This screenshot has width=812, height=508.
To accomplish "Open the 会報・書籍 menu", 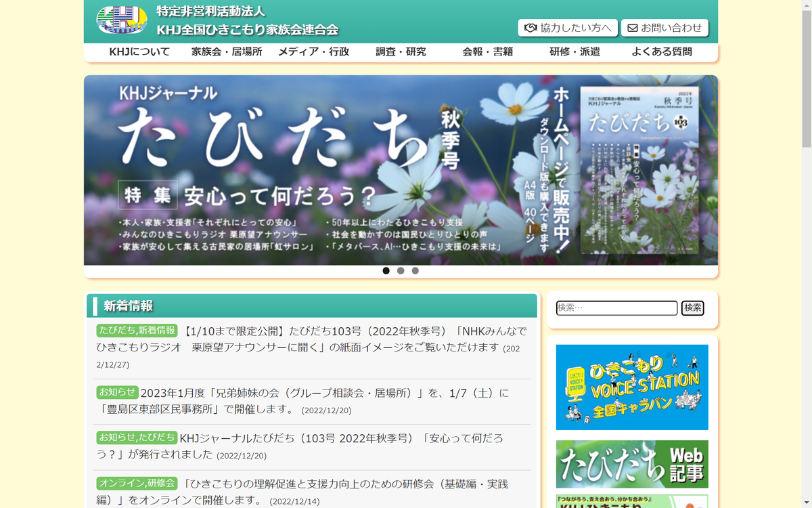I will 487,51.
